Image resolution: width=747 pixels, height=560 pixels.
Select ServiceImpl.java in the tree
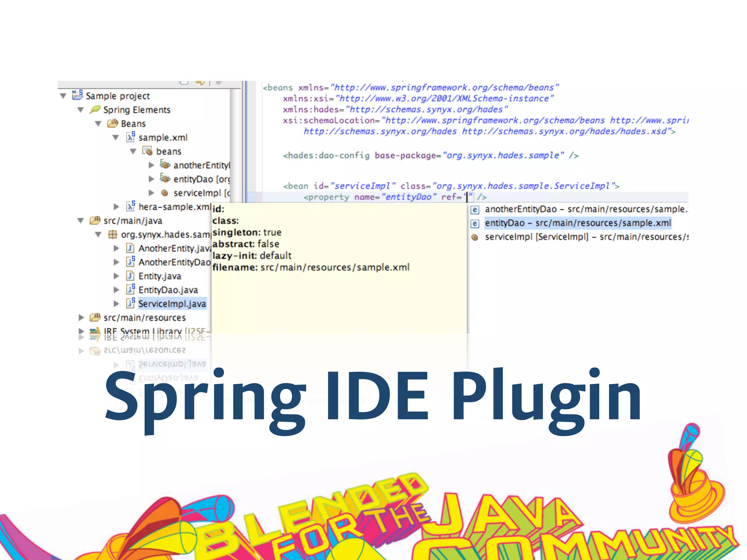click(172, 304)
